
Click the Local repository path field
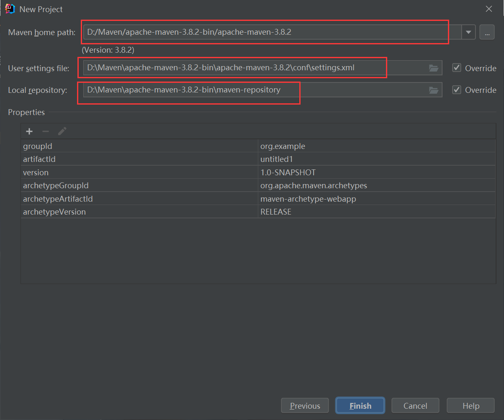point(262,90)
